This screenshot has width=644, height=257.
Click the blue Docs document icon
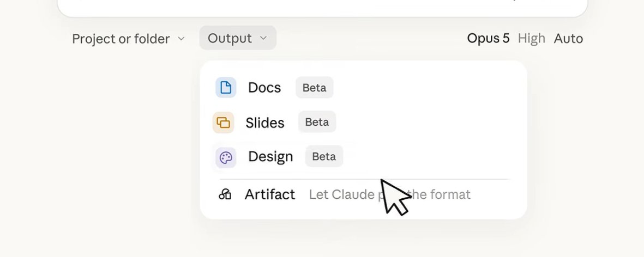226,87
